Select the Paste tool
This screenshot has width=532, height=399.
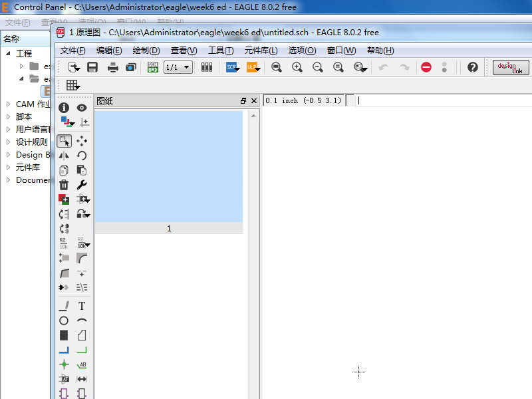(82, 170)
